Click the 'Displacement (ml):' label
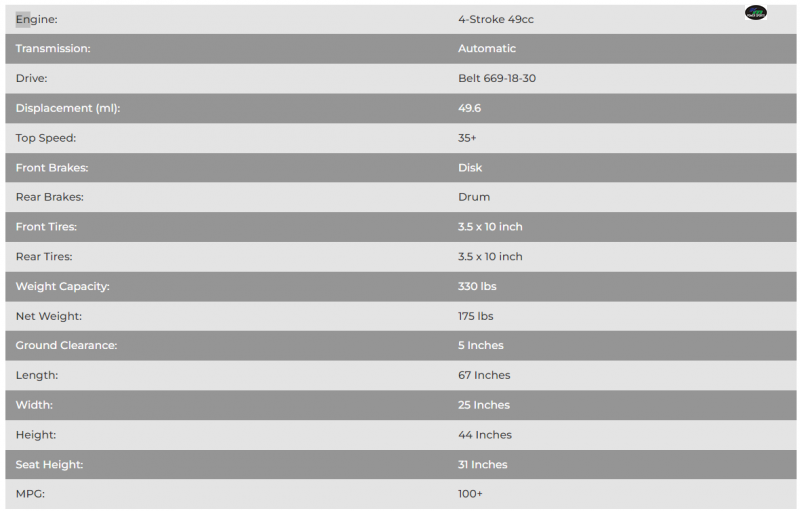The height and width of the screenshot is (511, 800). [x=68, y=108]
